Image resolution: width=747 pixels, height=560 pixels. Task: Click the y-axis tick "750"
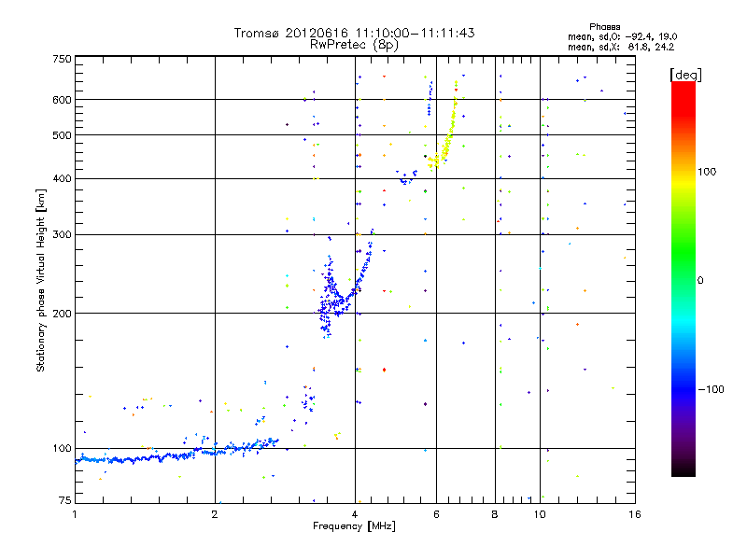(x=62, y=59)
